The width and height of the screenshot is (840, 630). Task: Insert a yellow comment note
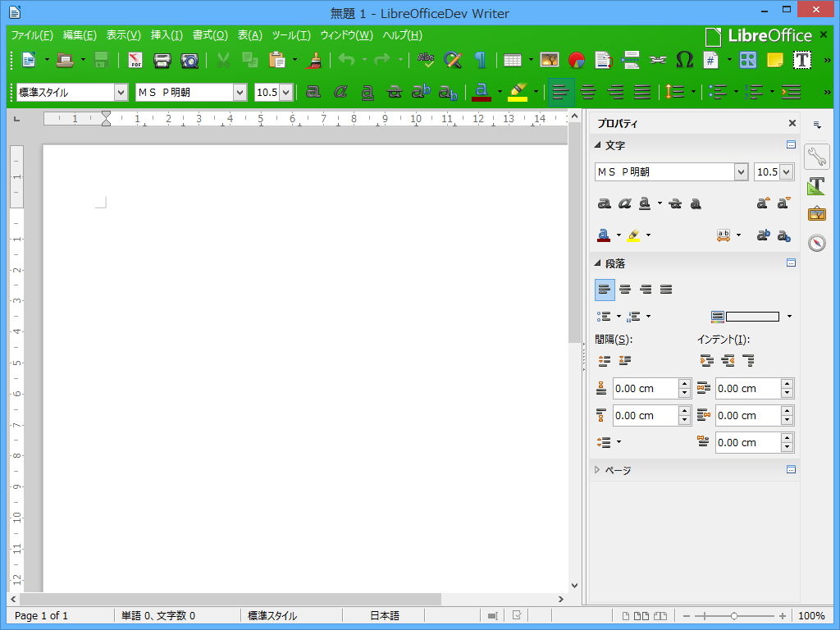pos(775,60)
